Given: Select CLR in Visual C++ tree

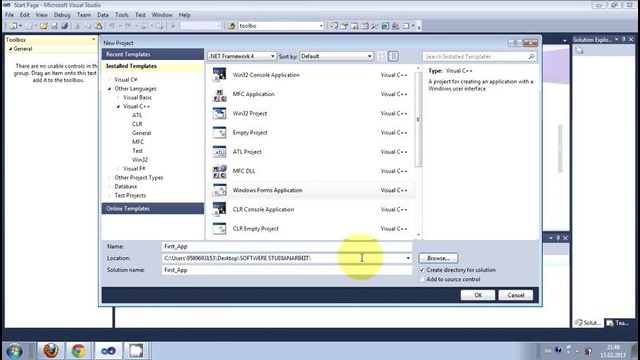Looking at the screenshot, I should (x=137, y=124).
